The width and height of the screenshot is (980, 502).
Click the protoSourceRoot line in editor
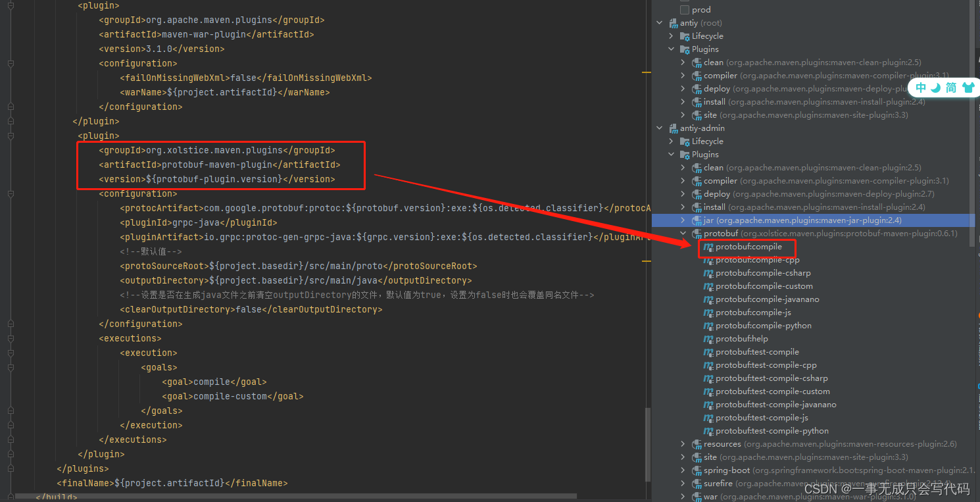tap(299, 266)
